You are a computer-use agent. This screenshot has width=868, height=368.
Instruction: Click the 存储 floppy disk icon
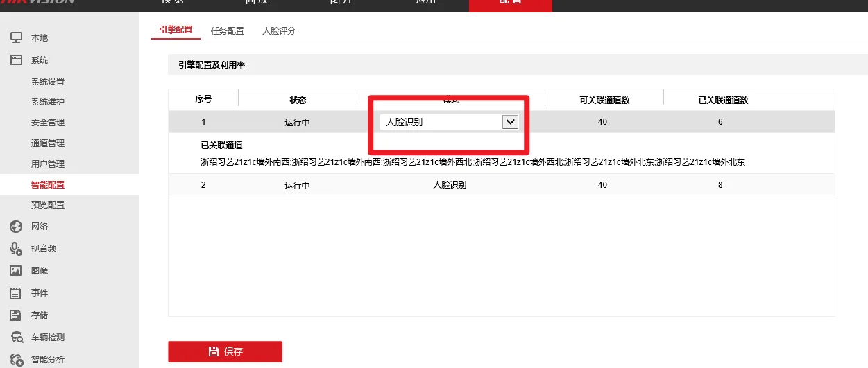[16, 315]
